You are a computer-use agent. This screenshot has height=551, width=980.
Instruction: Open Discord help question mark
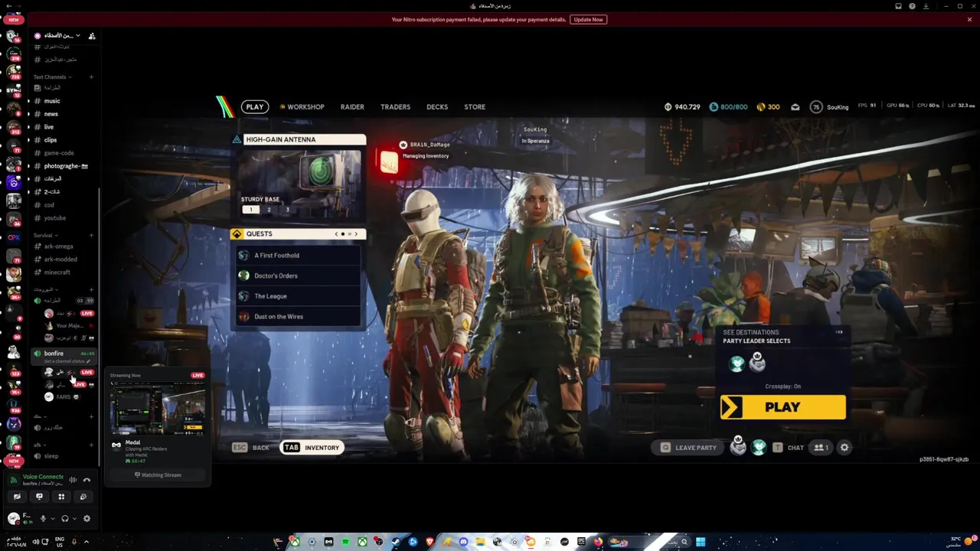point(912,6)
